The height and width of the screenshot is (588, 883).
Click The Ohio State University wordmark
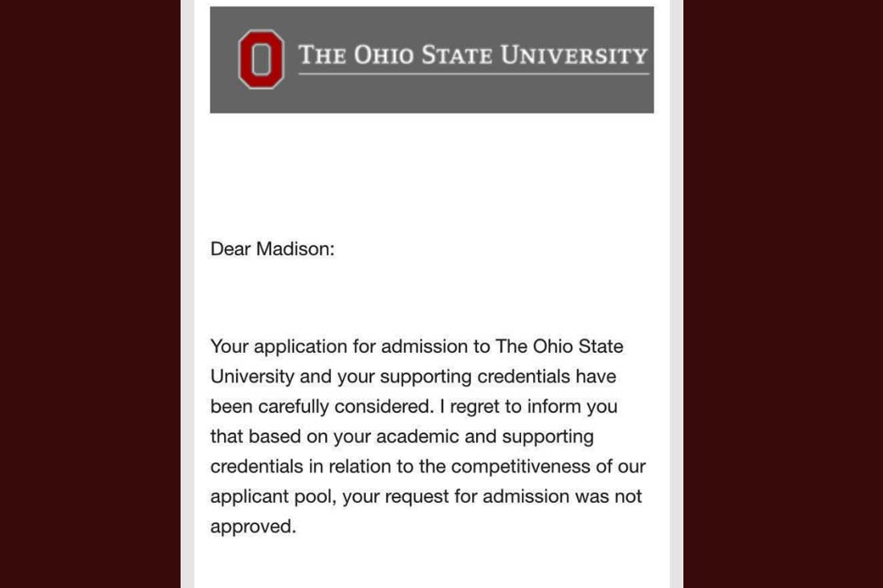pos(473,55)
